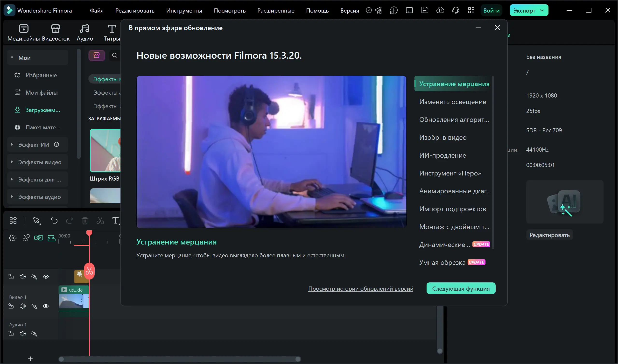Click the Следующая функция button

(x=461, y=288)
